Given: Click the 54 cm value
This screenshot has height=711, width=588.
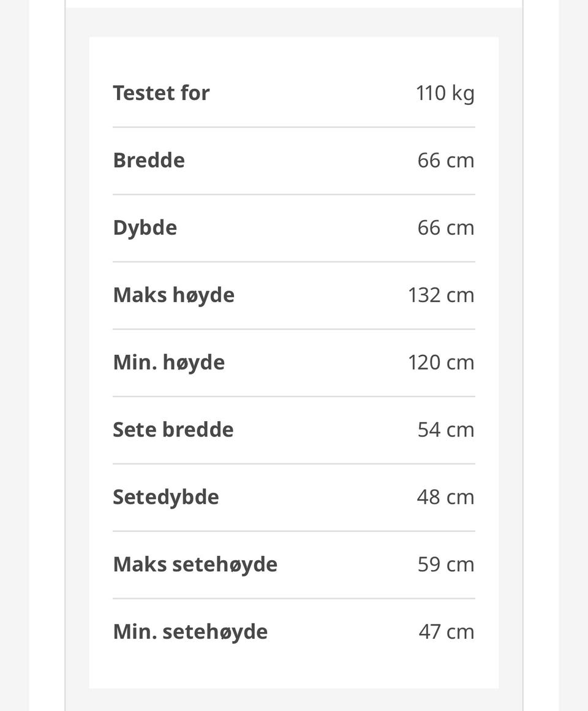Looking at the screenshot, I should (446, 430).
